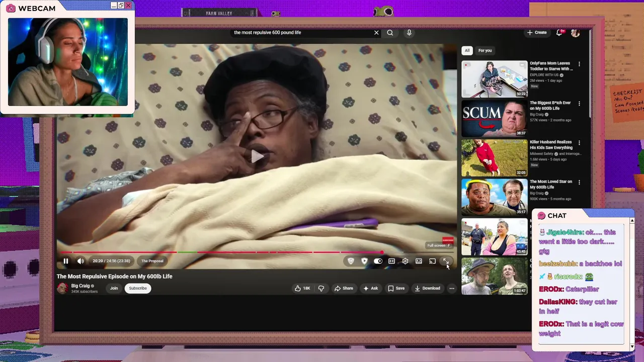Open 'The Most Loved Star' thumbnail
Viewport: 644px width, 362px height.
point(495,197)
